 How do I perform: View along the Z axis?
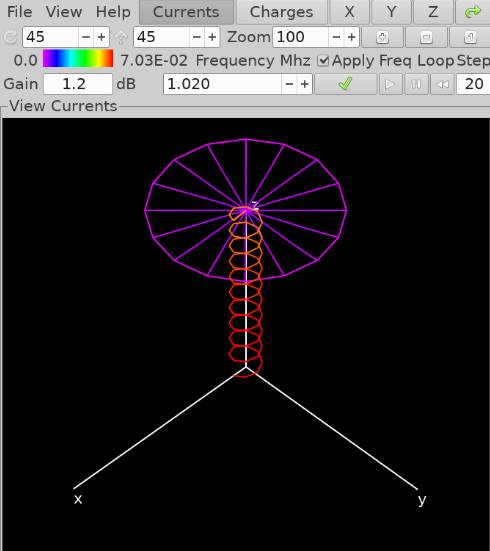[433, 12]
